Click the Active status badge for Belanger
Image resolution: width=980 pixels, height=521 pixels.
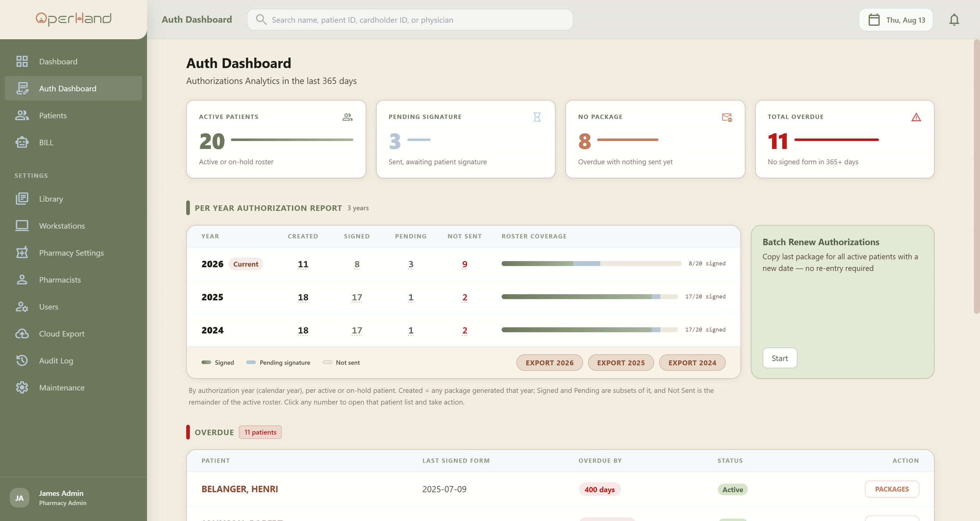click(x=732, y=489)
